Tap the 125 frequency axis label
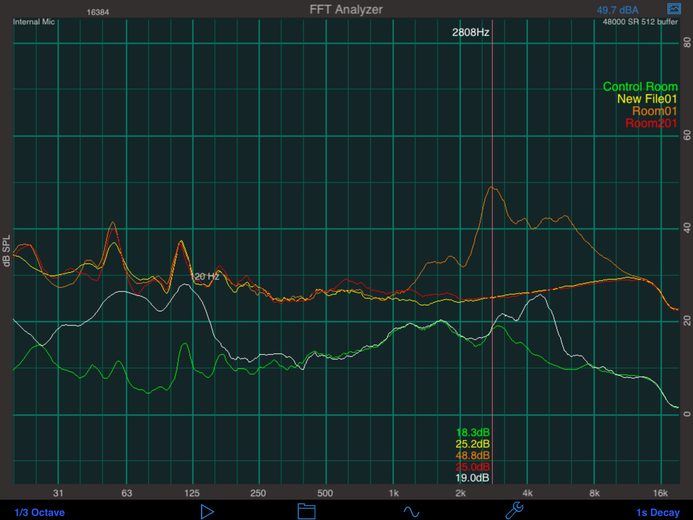This screenshot has width=693, height=520. tap(192, 493)
